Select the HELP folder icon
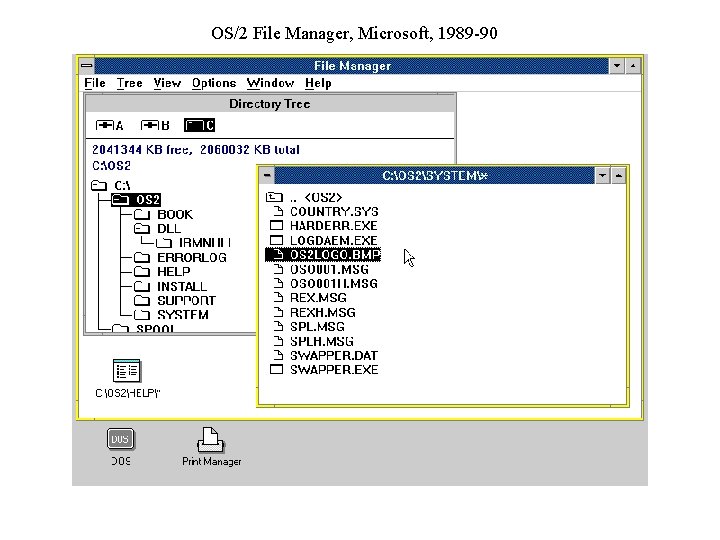720x540 pixels. click(x=142, y=272)
